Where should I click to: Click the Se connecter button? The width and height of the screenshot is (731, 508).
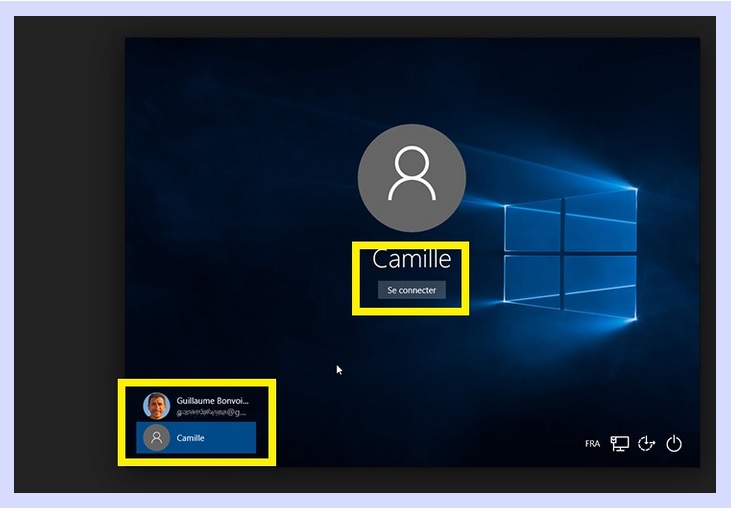[x=411, y=290]
